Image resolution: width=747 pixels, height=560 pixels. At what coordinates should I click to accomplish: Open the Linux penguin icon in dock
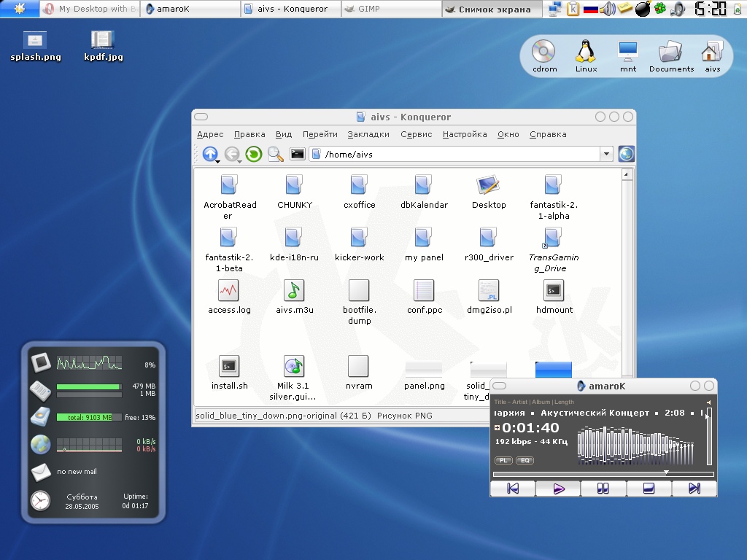tap(586, 55)
